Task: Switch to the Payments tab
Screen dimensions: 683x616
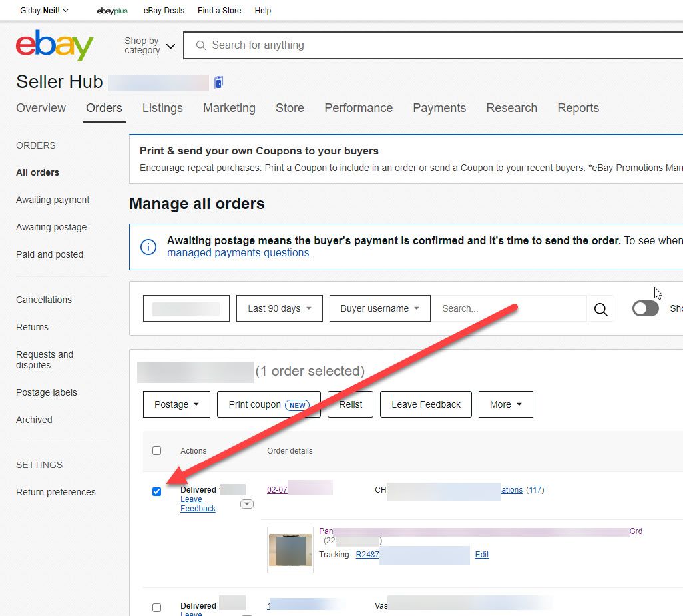Action: (439, 108)
